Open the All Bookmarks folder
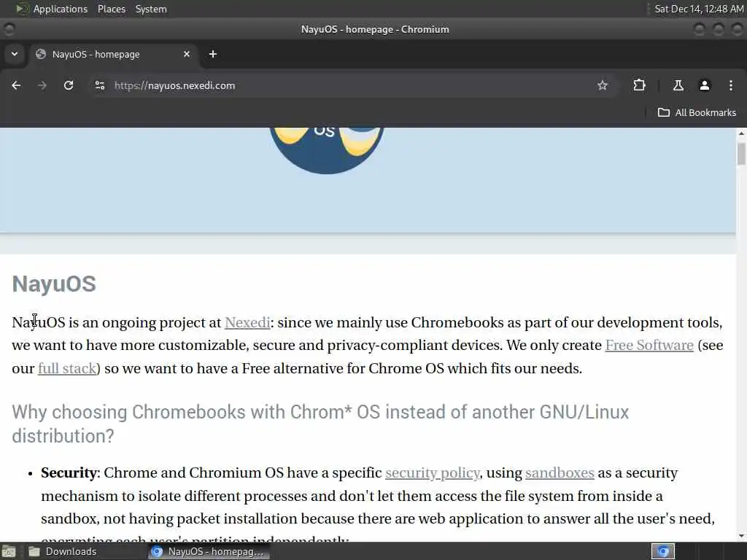 tap(697, 112)
